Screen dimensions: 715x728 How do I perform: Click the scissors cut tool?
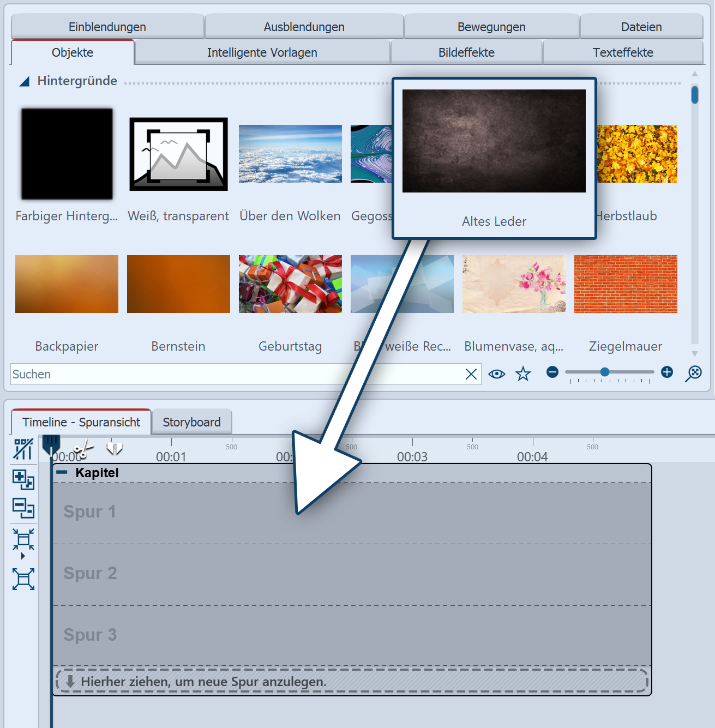pyautogui.click(x=83, y=450)
